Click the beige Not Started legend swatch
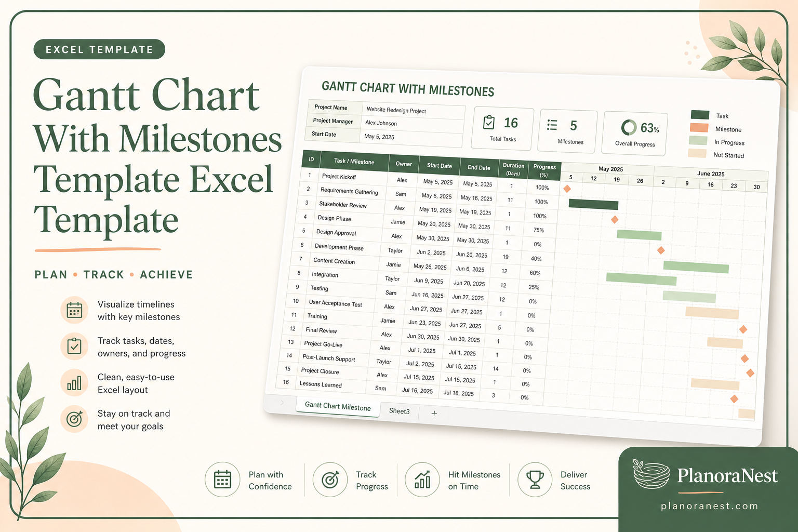This screenshot has width=798, height=532. (697, 153)
